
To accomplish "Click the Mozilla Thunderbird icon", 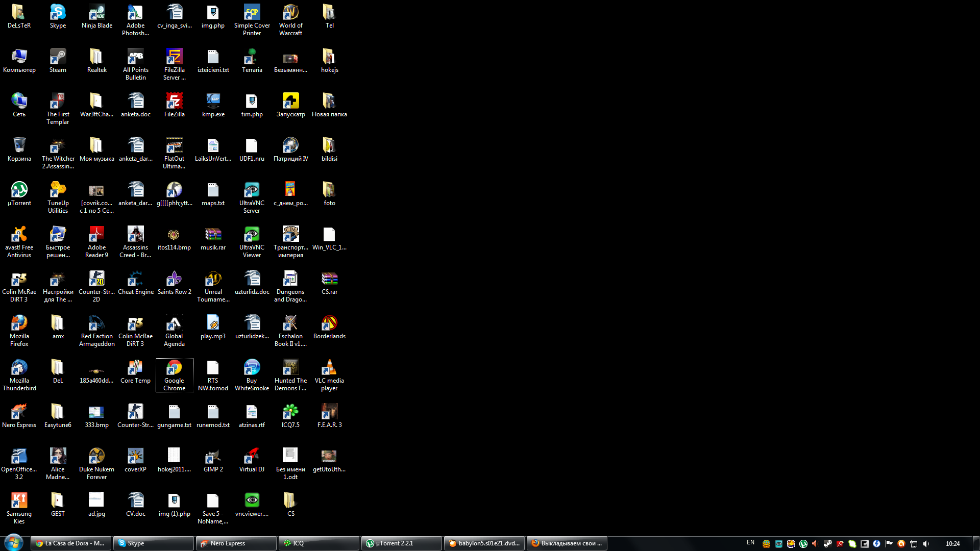I will click(19, 375).
